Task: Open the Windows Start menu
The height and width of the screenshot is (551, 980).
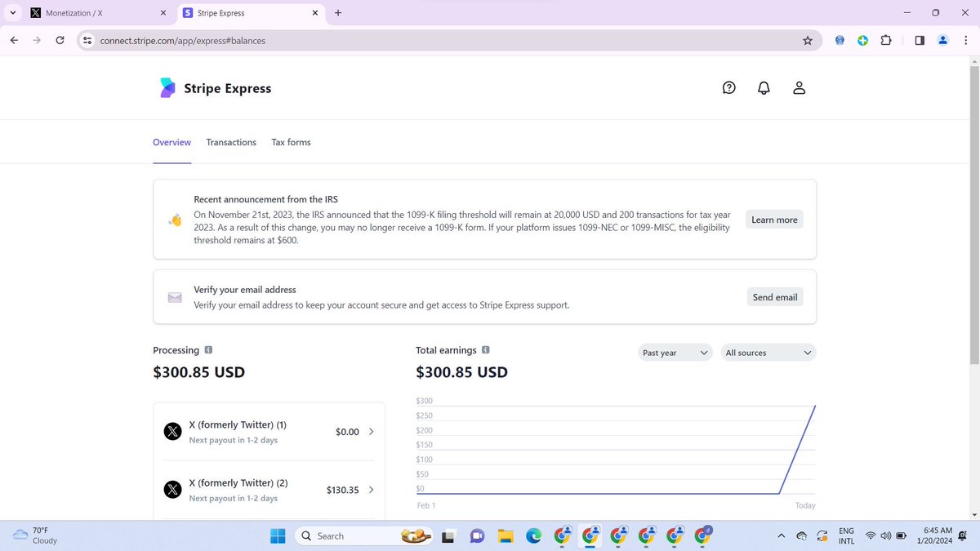Action: click(278, 535)
